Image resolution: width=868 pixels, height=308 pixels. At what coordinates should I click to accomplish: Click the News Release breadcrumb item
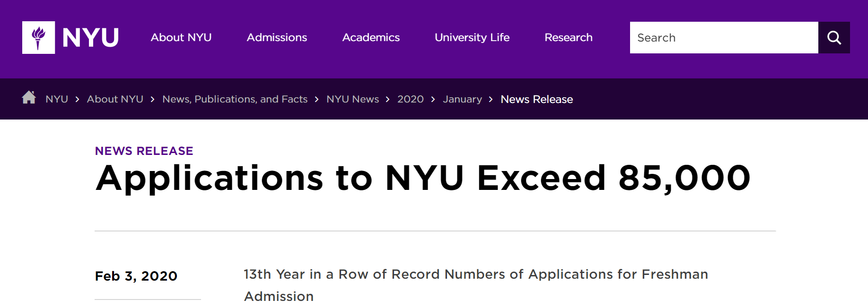[536, 99]
